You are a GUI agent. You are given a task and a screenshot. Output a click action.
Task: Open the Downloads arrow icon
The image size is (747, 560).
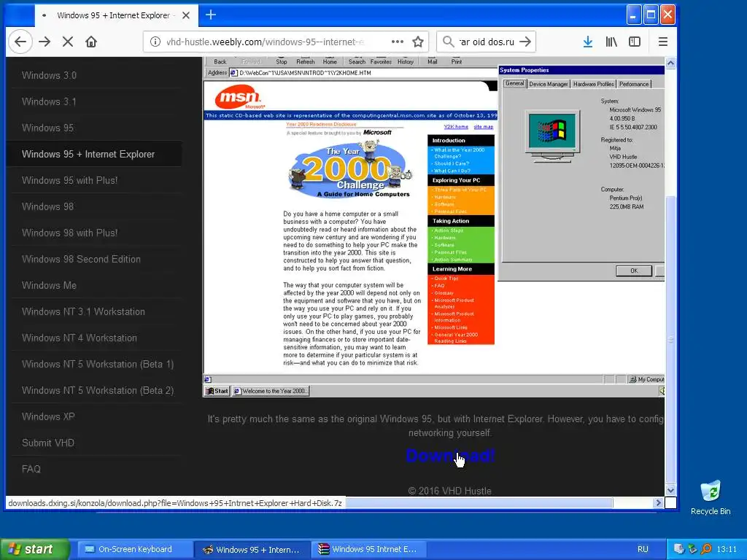[588, 42]
